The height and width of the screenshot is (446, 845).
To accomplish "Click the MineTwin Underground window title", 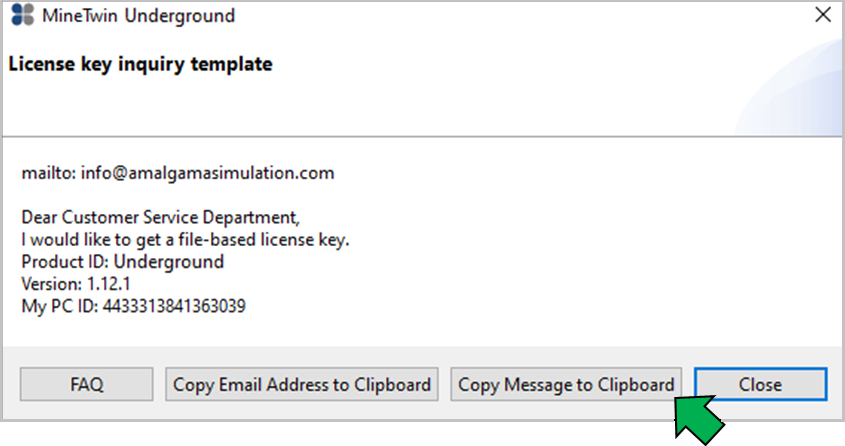I will (x=138, y=16).
